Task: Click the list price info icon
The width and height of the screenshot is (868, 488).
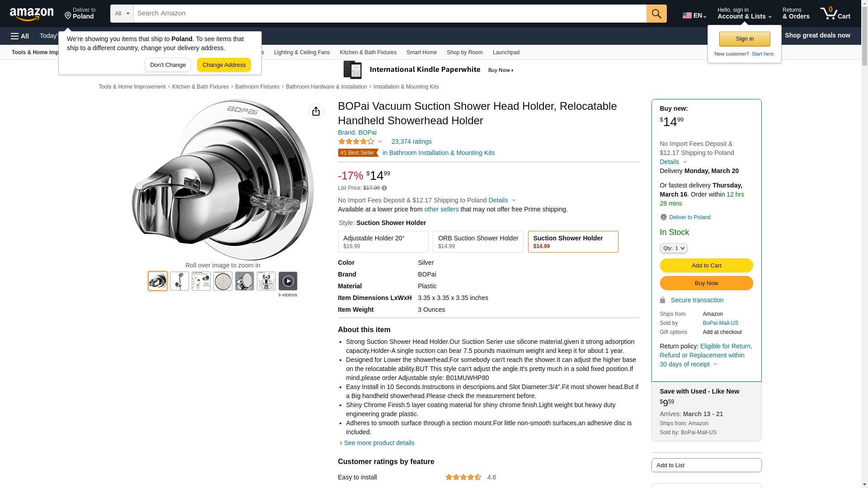Action: point(384,188)
